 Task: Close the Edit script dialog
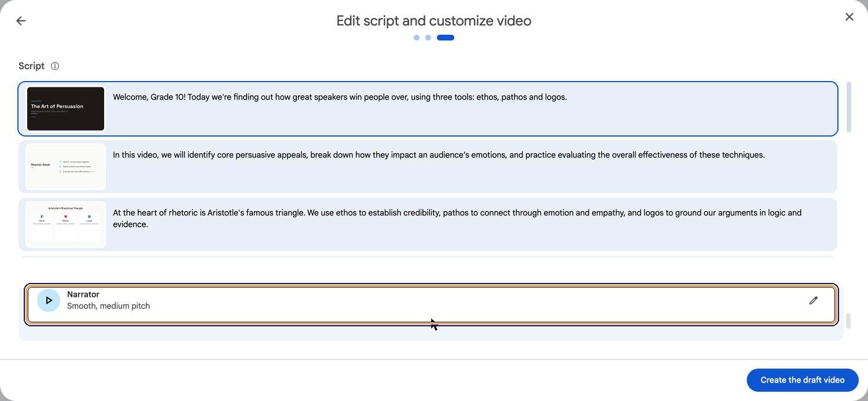click(849, 17)
